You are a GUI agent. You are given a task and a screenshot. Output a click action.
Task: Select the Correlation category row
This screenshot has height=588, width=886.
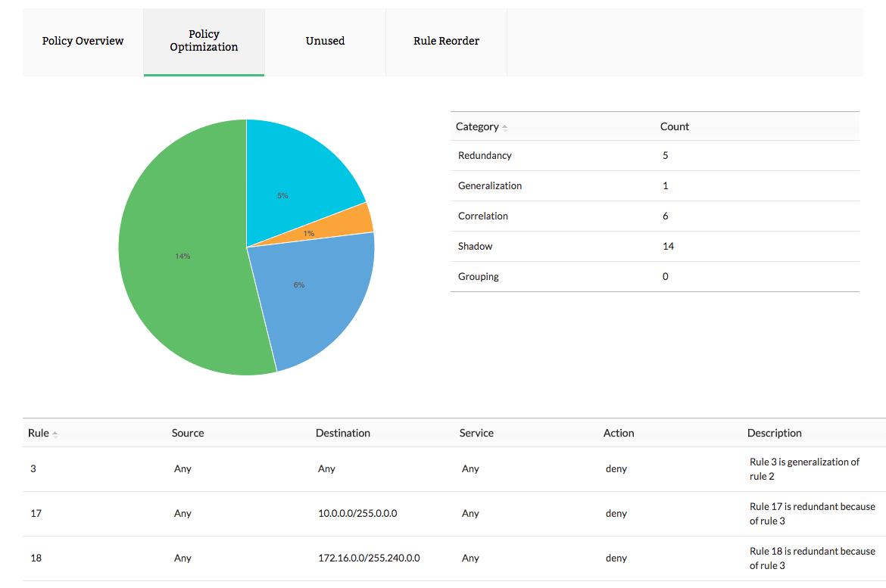click(x=483, y=216)
